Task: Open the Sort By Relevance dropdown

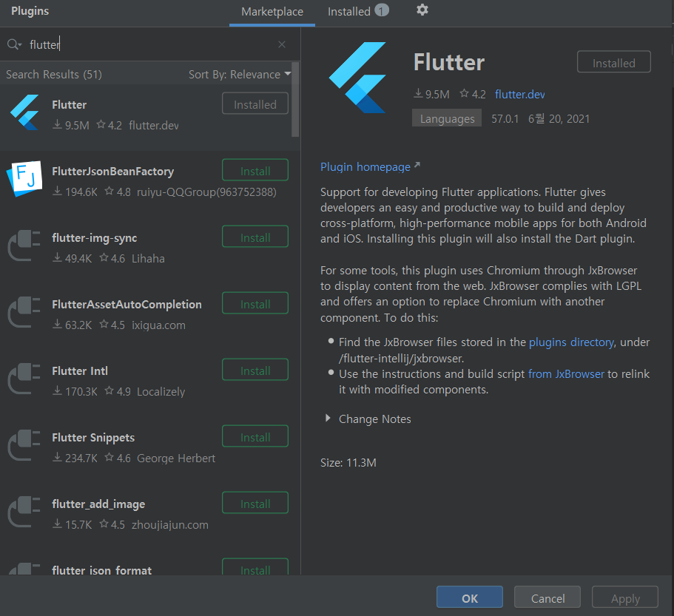Action: (x=240, y=74)
